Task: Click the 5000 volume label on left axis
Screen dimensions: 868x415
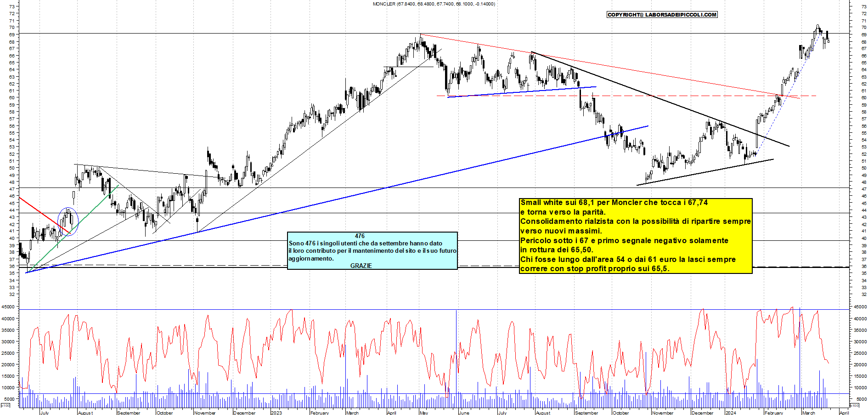Action: [x=10, y=399]
